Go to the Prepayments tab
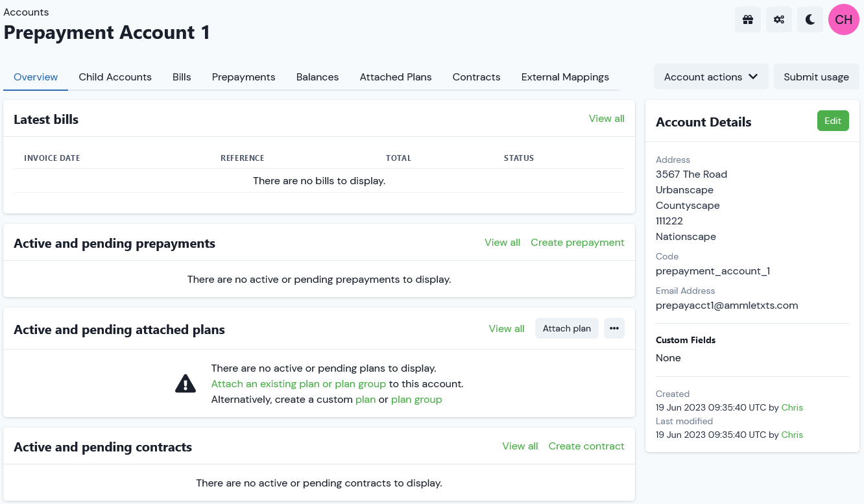864x504 pixels. [x=244, y=77]
